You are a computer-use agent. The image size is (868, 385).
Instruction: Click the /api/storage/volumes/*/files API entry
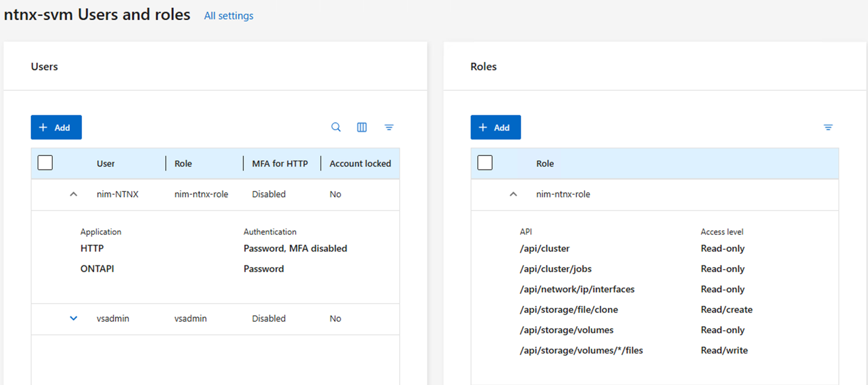pyautogui.click(x=581, y=350)
